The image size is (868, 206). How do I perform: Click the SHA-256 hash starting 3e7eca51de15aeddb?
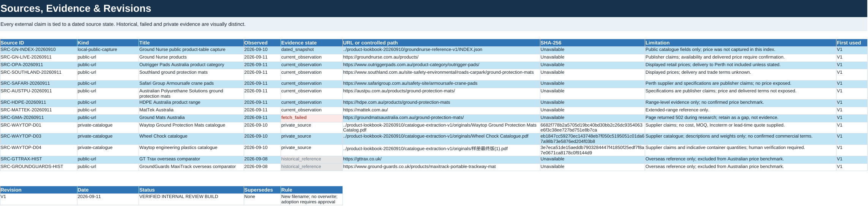tap(592, 150)
